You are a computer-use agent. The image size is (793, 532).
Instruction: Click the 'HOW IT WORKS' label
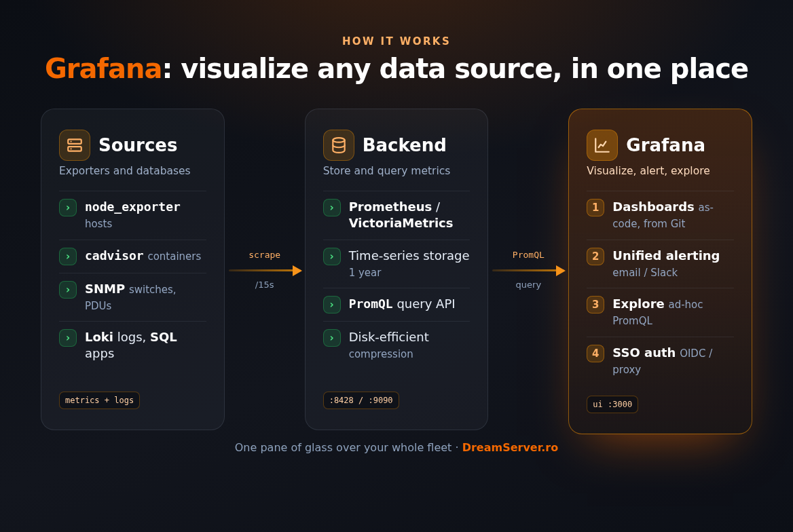click(396, 41)
